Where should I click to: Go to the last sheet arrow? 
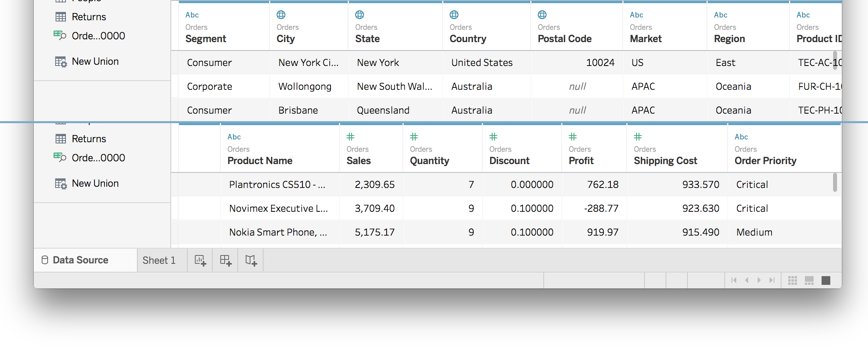pyautogui.click(x=772, y=280)
